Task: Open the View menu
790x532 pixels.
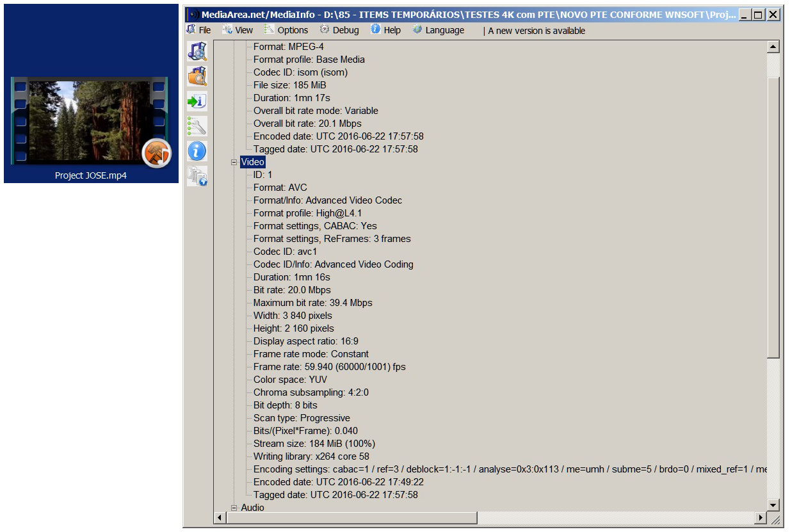Action: pyautogui.click(x=238, y=30)
